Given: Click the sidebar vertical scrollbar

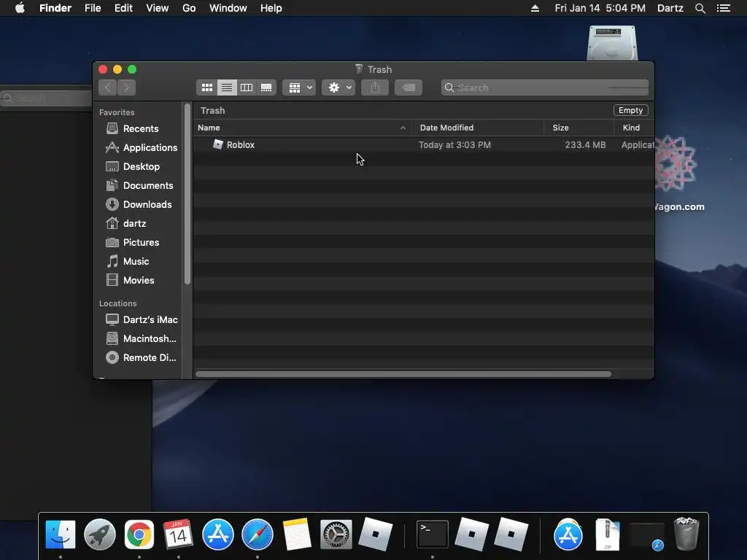Looking at the screenshot, I should pyautogui.click(x=187, y=194).
